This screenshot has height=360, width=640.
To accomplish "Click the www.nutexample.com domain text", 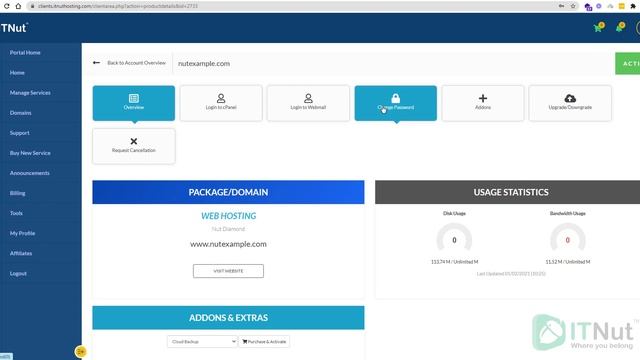I will pos(228,244).
